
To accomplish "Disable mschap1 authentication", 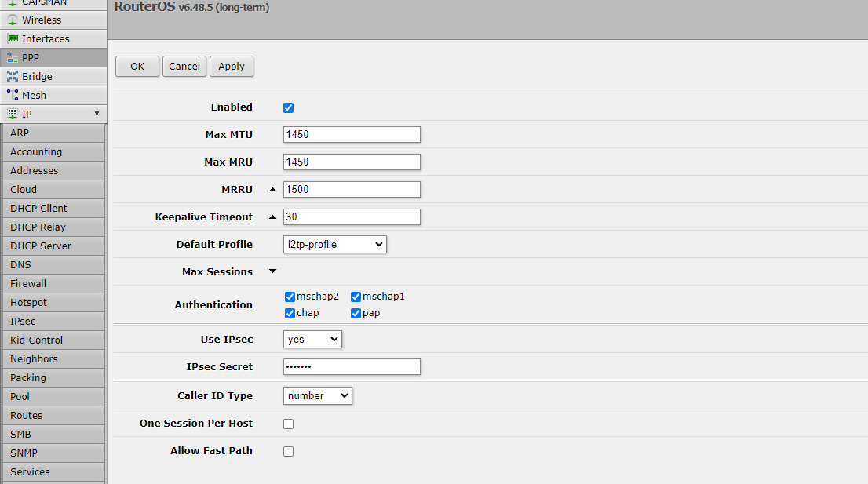I will point(356,297).
